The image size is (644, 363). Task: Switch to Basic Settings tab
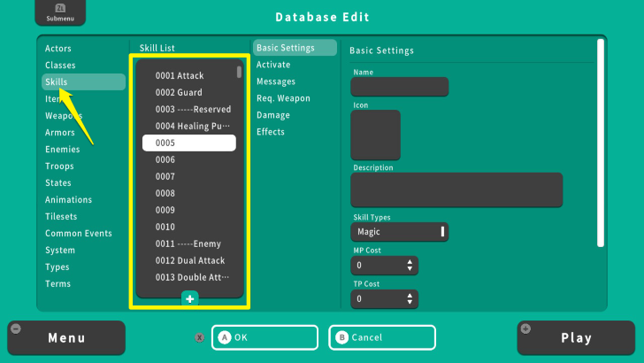295,48
